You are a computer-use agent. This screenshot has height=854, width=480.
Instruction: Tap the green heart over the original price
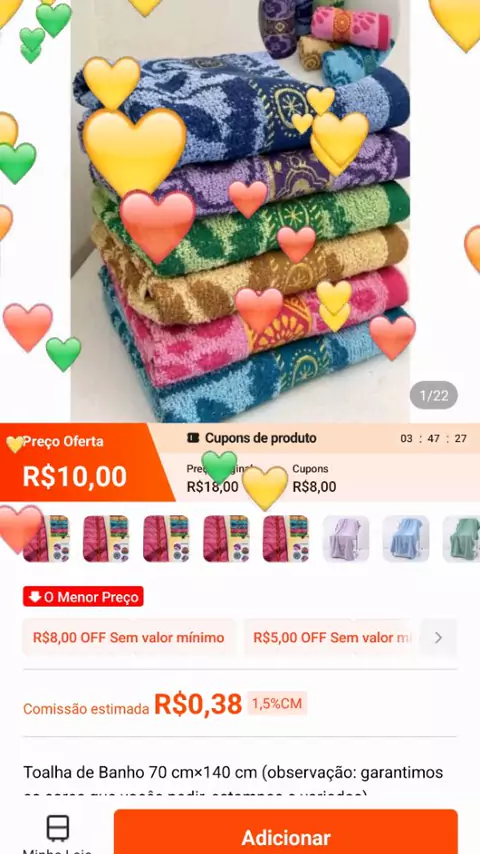[x=219, y=467]
